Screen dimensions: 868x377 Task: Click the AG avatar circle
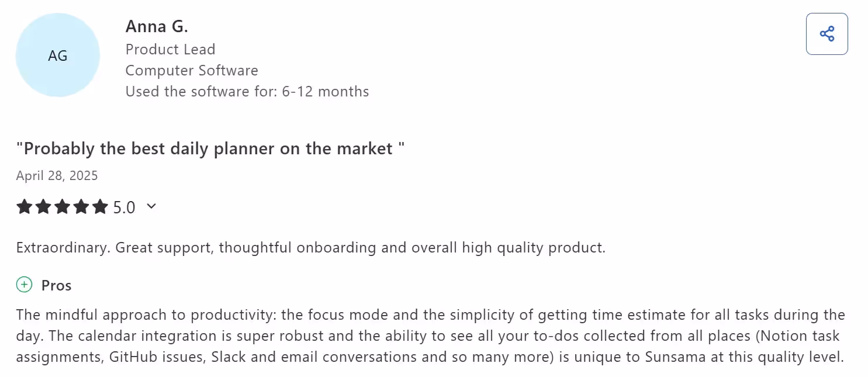(x=57, y=54)
